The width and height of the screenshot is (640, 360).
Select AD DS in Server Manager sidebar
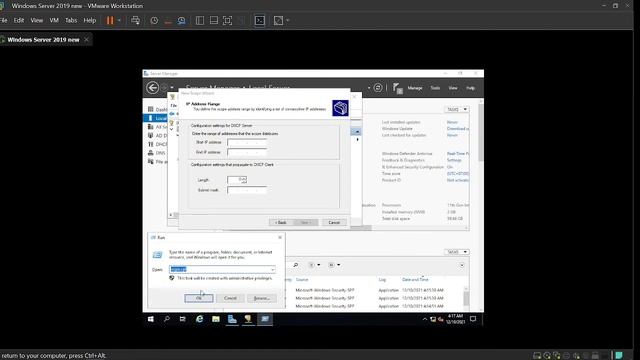click(157, 136)
